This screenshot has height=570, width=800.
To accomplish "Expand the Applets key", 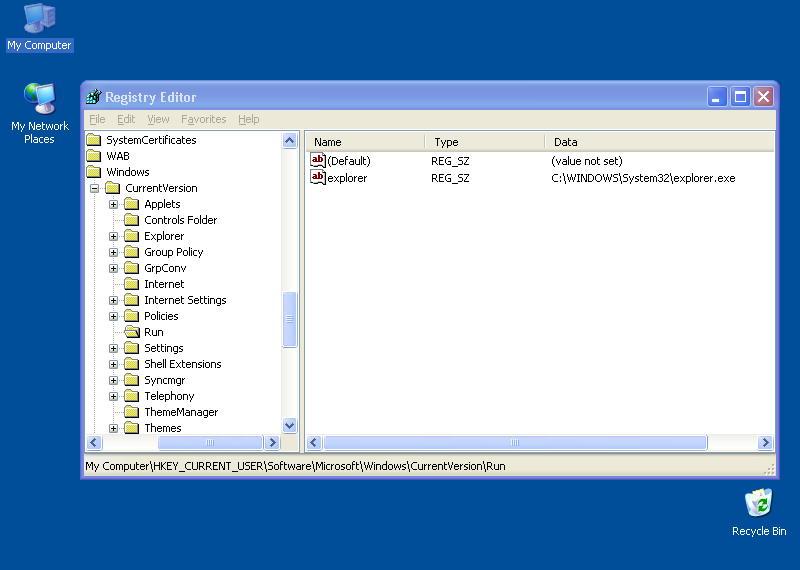I will click(x=113, y=204).
